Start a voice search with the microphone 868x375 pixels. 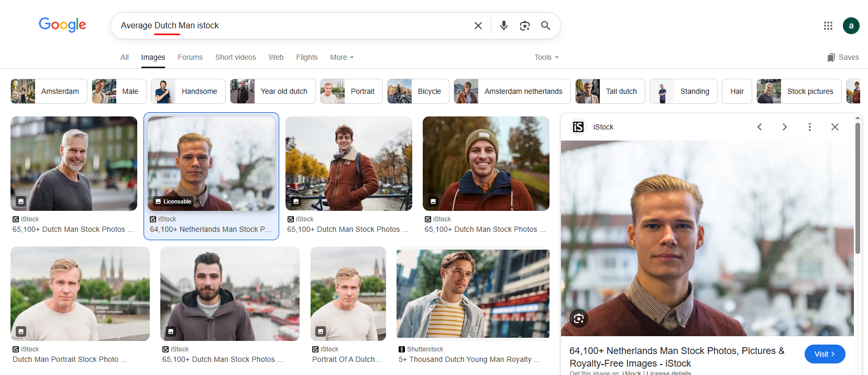(x=503, y=26)
